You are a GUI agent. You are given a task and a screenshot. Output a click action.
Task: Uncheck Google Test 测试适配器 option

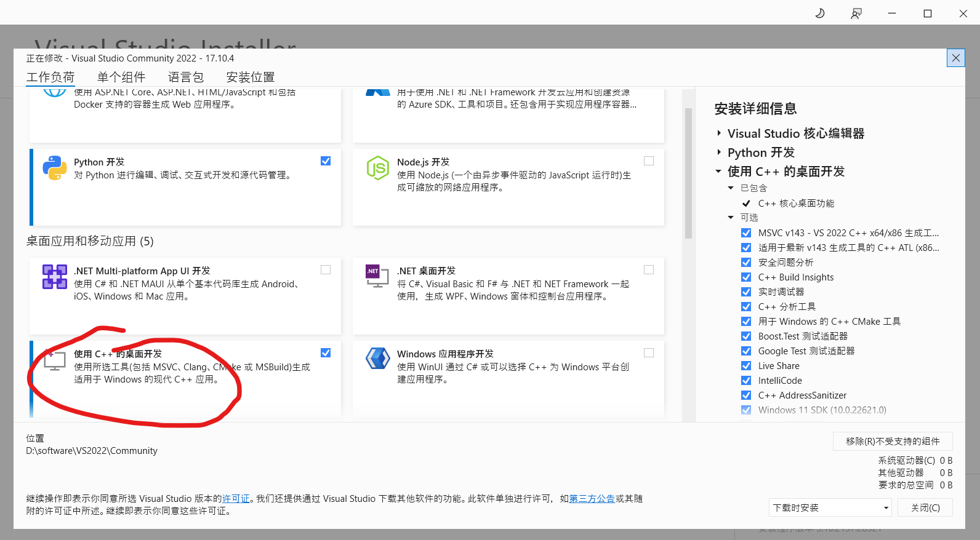pos(746,351)
